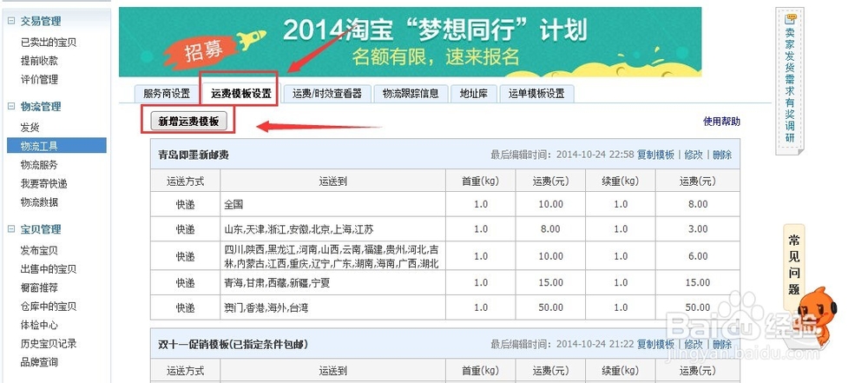The width and height of the screenshot is (868, 383).
Task: Switch to 运费模板设置 tab
Action: pos(240,94)
